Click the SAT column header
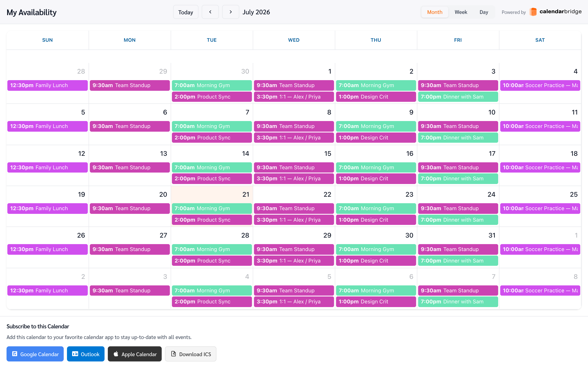The image size is (588, 368). click(x=540, y=40)
